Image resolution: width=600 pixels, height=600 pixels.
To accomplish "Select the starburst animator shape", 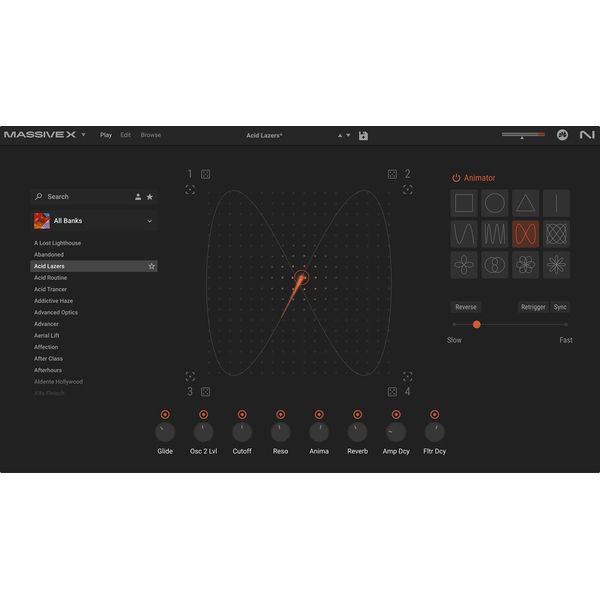I will 556,264.
